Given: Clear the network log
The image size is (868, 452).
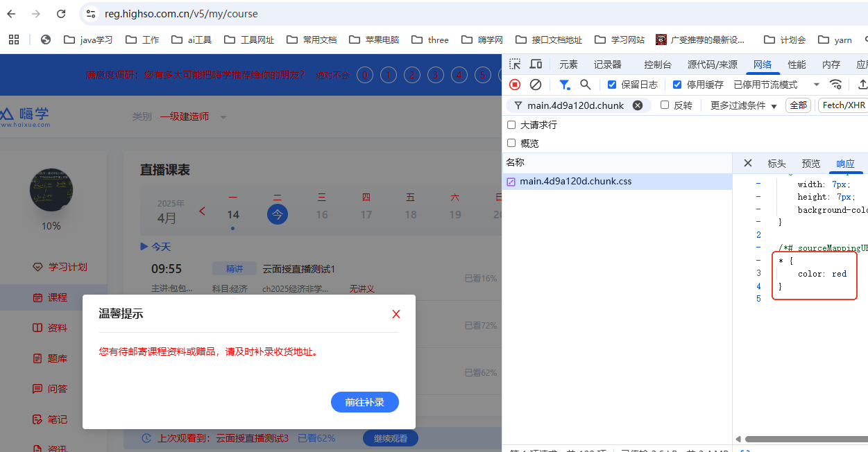Looking at the screenshot, I should pos(536,85).
